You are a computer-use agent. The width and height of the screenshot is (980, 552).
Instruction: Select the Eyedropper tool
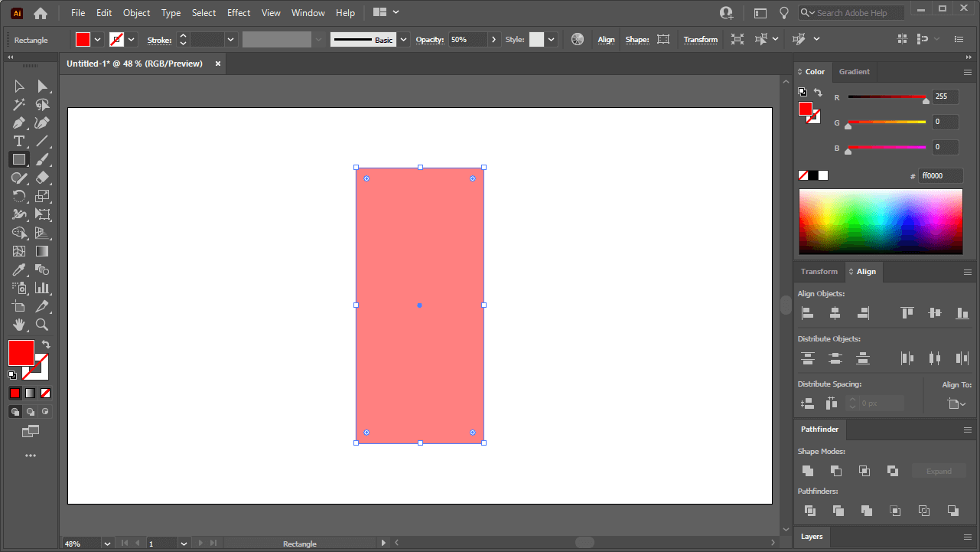coord(19,269)
